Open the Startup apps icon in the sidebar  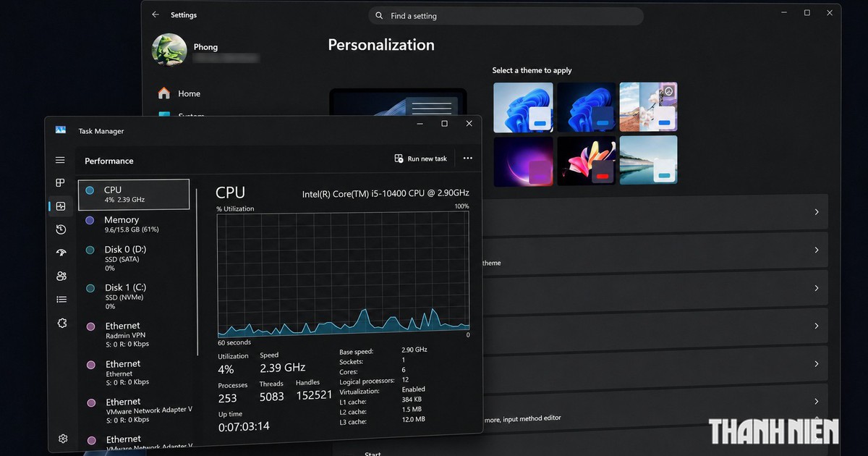pos(61,253)
